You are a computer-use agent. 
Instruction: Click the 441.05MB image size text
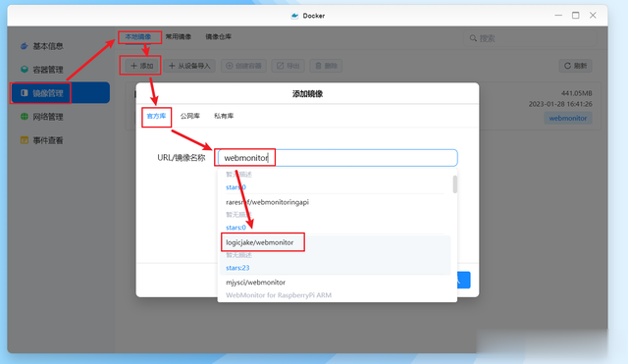click(x=576, y=93)
